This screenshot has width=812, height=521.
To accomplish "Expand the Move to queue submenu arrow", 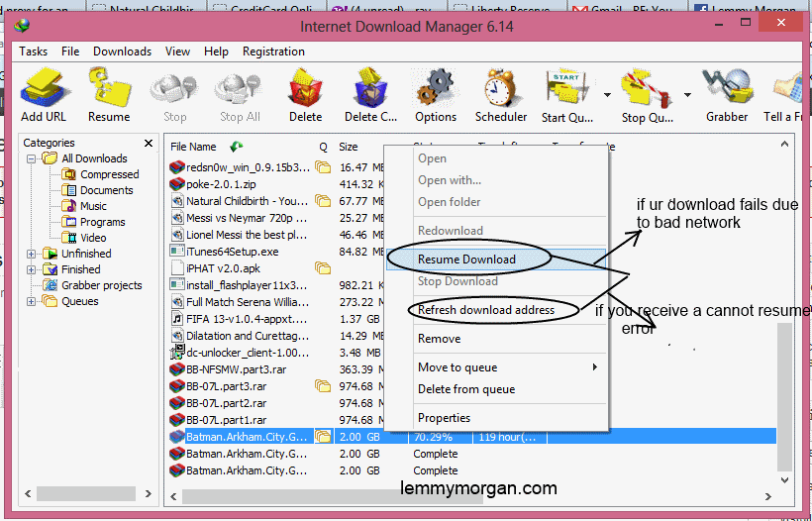I will coord(595,367).
